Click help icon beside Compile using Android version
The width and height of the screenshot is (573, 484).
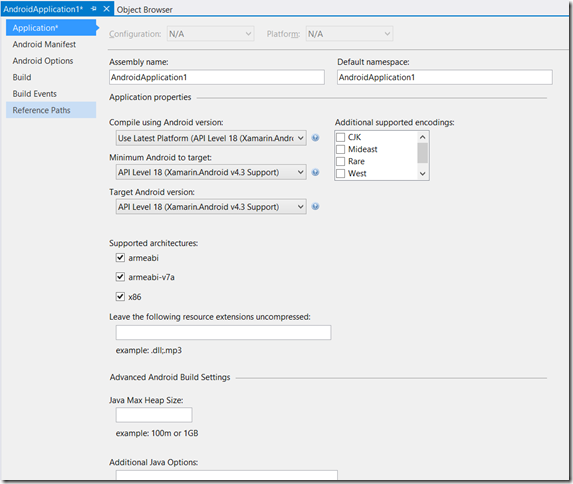315,138
